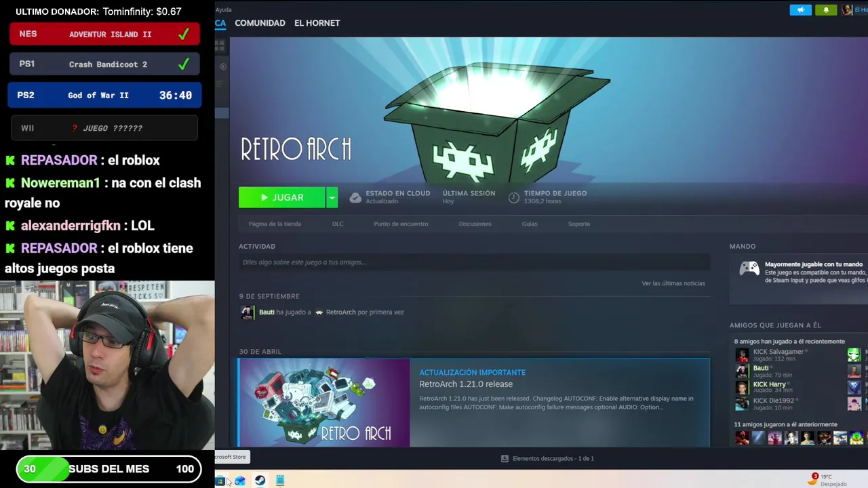The width and height of the screenshot is (868, 488).
Task: Open the account avatar in the top bar
Action: (846, 10)
